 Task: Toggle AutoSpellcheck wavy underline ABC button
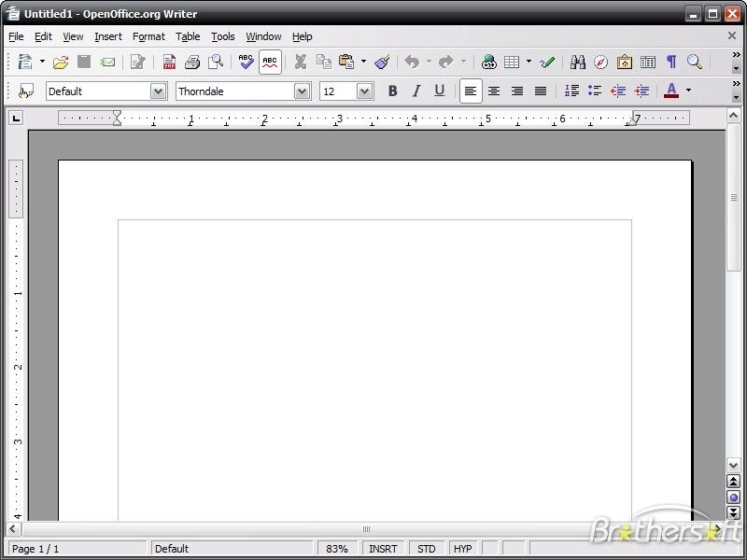pos(270,62)
